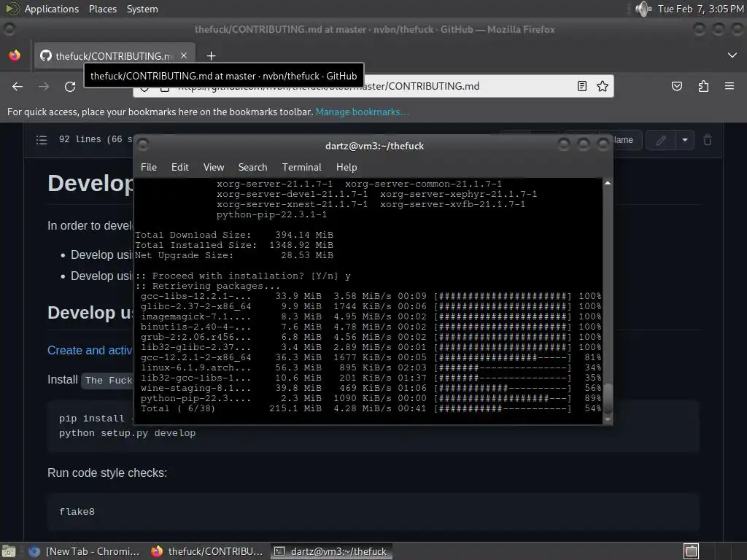
Task: Adjust the volume speaker icon
Action: (643, 9)
